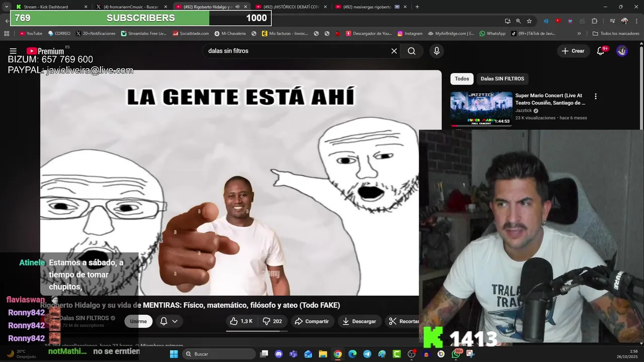Open Streamlabs bookmark
The height and width of the screenshot is (362, 644).
tap(143, 34)
